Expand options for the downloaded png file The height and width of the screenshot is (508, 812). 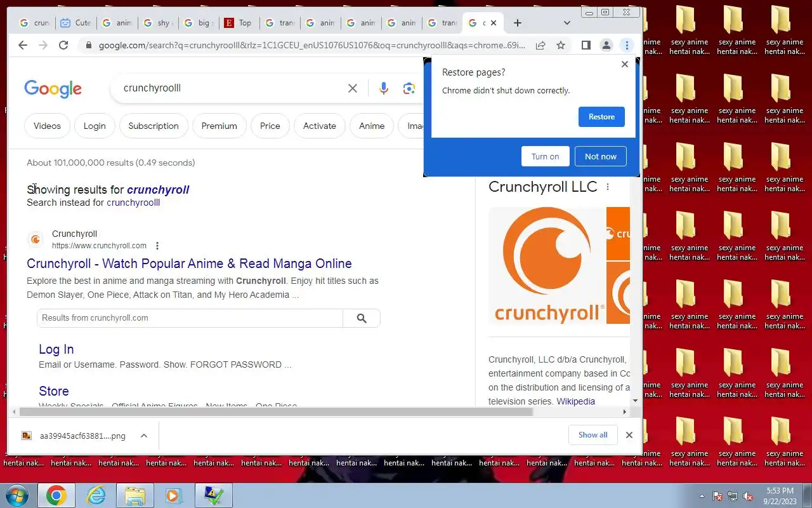[144, 436]
